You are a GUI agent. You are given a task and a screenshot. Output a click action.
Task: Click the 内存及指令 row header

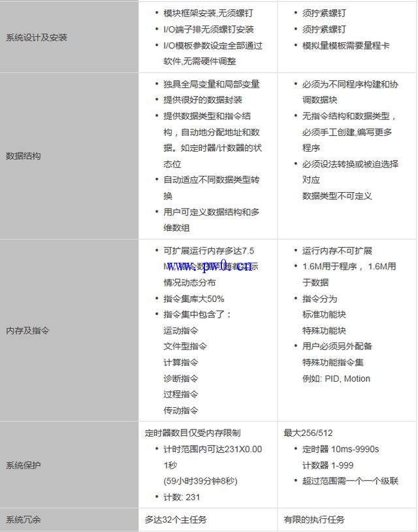point(27,331)
